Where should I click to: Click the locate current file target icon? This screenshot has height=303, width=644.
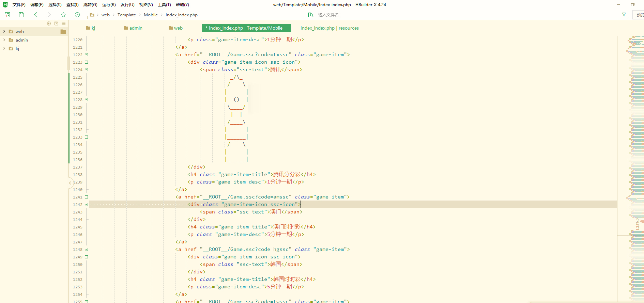(x=49, y=23)
